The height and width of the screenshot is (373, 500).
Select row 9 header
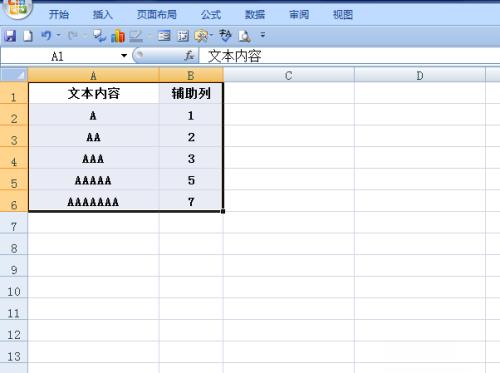(x=14, y=266)
